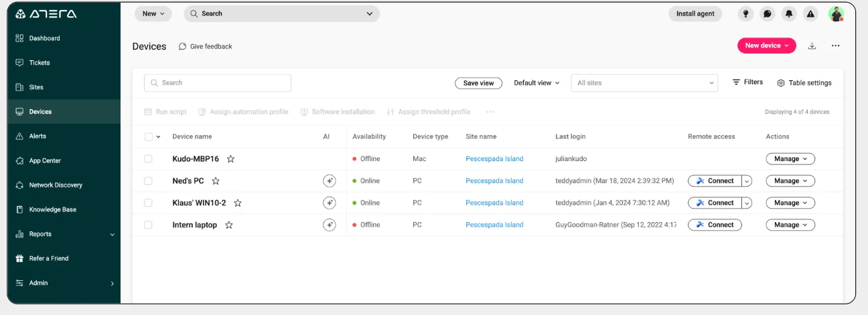Image resolution: width=868 pixels, height=315 pixels.
Task: Star the Kudo-MBP16 device
Action: coord(230,159)
